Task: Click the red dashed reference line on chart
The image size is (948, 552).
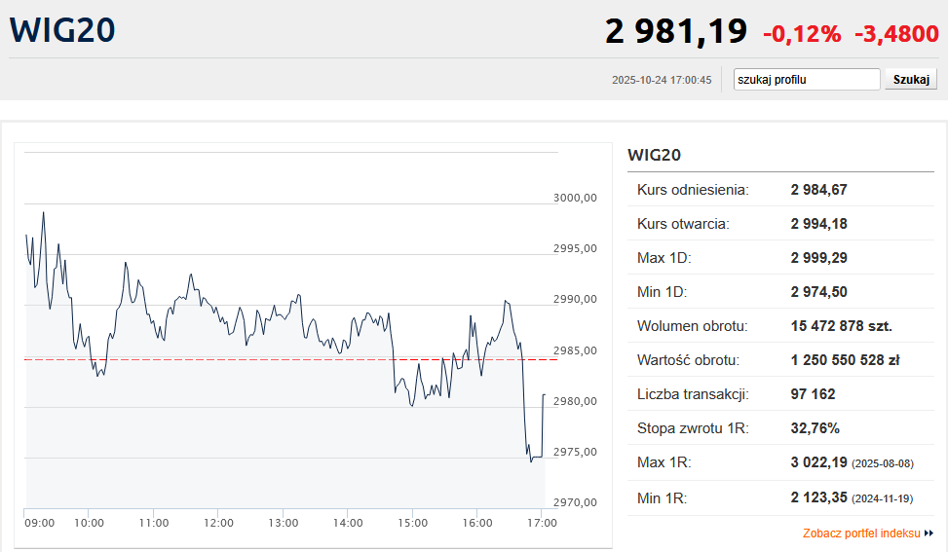Action: (250, 359)
